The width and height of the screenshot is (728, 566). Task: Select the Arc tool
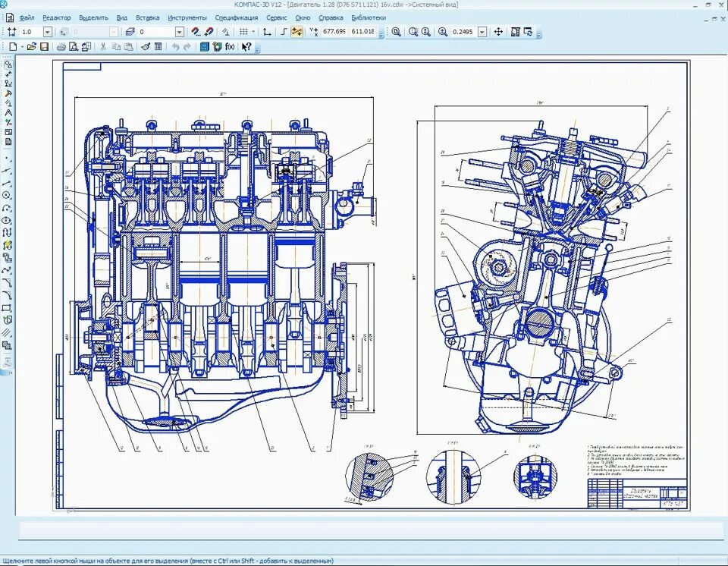click(x=7, y=209)
